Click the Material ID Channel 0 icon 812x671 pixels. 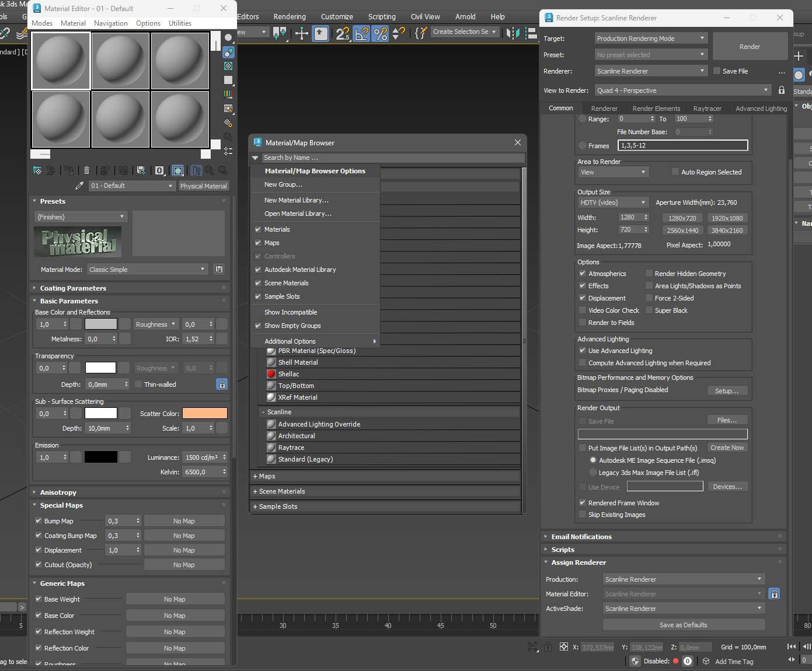(x=159, y=170)
